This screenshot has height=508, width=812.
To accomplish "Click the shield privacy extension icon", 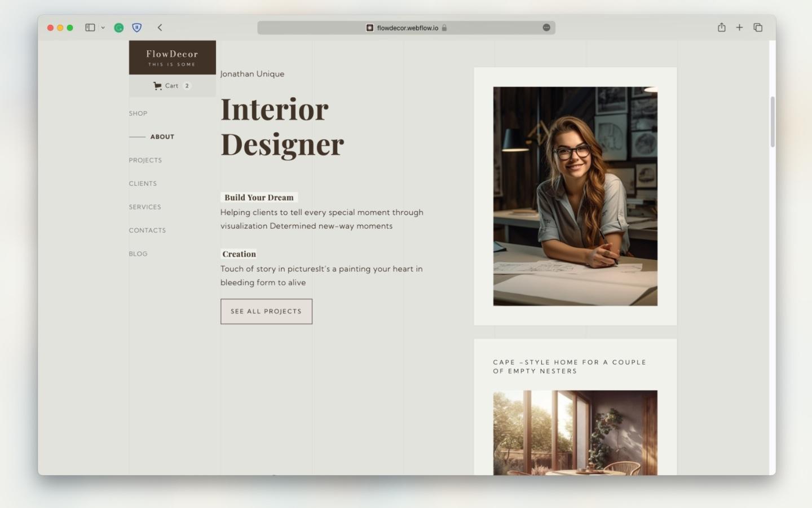I will pyautogui.click(x=136, y=27).
